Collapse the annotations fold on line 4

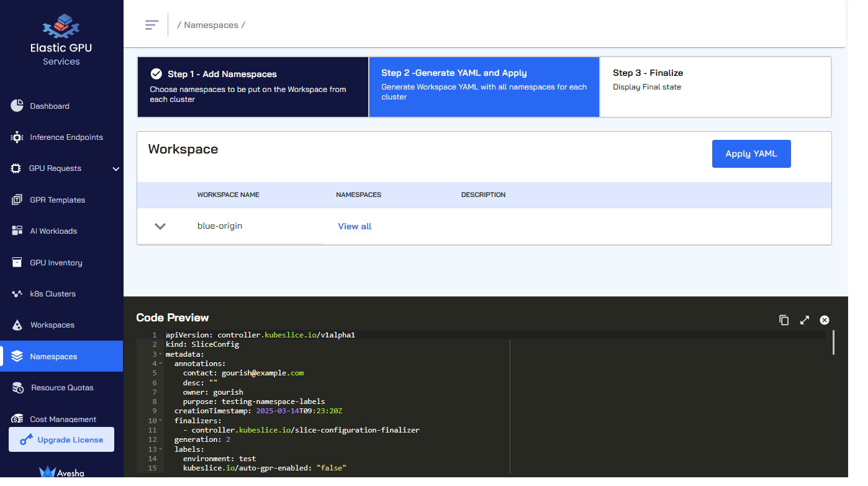(160, 364)
